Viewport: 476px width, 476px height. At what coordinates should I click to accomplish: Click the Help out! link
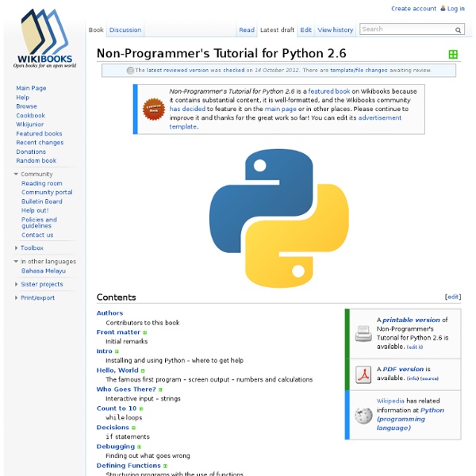(x=35, y=211)
